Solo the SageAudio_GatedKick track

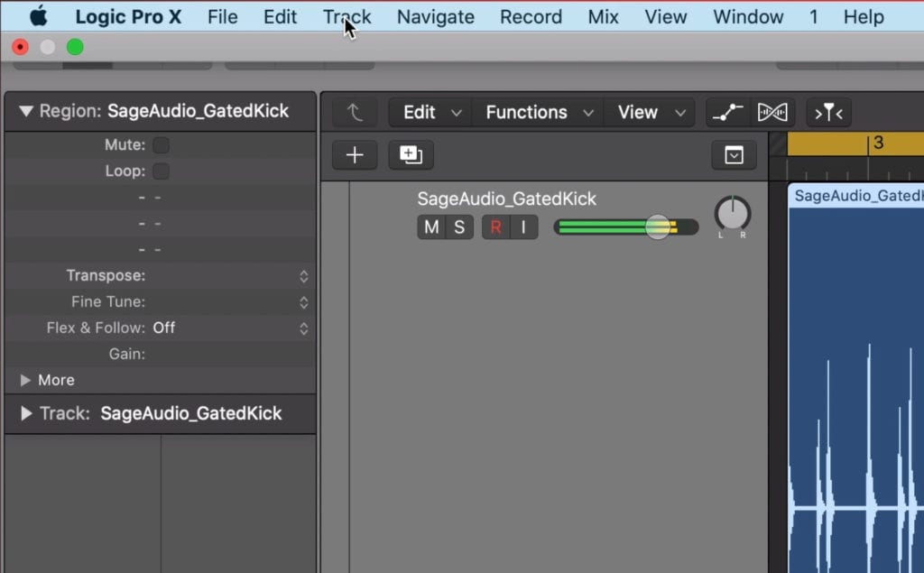point(459,227)
